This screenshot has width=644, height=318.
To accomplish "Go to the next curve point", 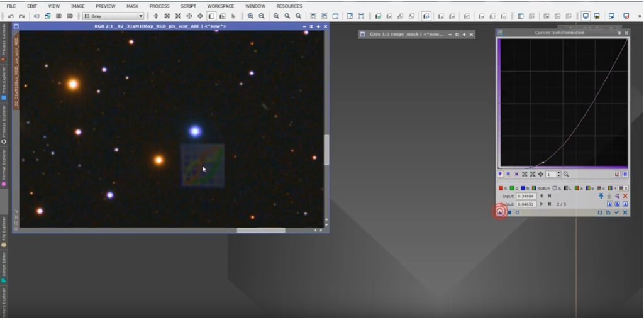I will [x=541, y=204].
